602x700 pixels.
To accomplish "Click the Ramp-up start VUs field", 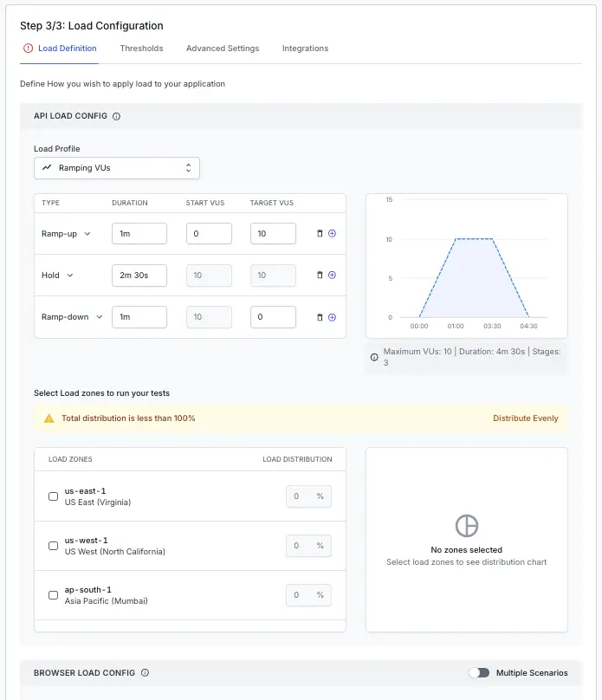I will click(x=209, y=234).
